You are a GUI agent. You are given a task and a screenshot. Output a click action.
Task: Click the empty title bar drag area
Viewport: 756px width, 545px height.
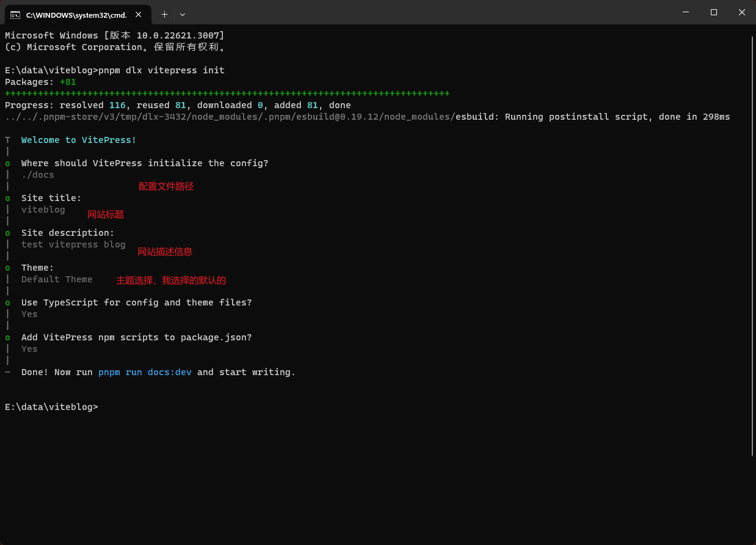(427, 13)
